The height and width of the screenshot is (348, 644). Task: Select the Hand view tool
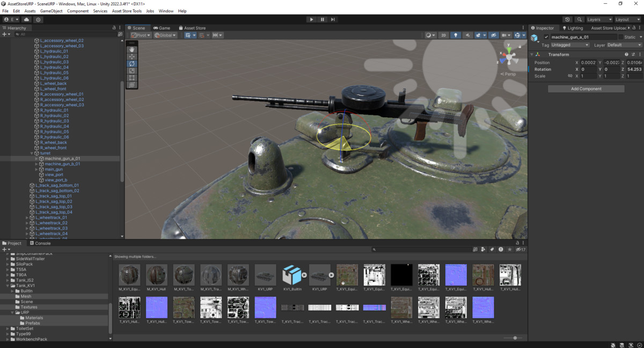pos(131,49)
